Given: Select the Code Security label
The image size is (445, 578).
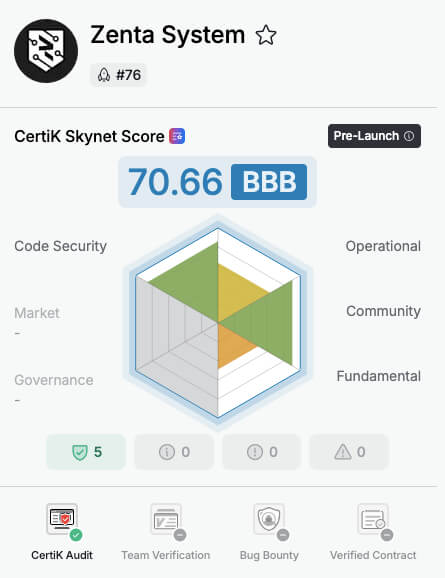Looking at the screenshot, I should [60, 246].
